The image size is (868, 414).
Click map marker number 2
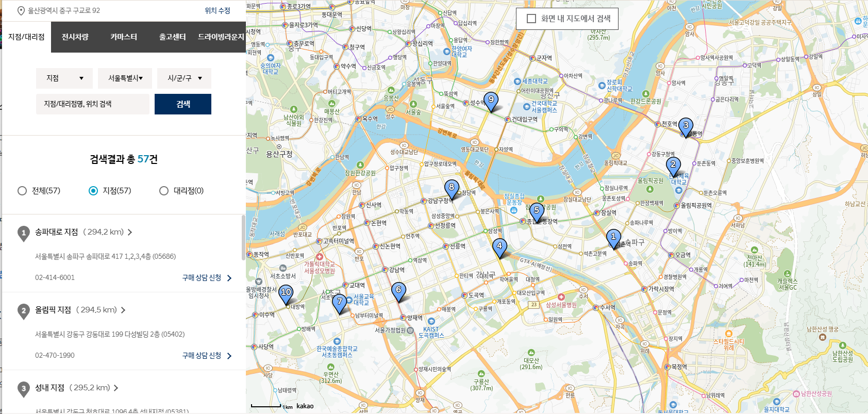click(x=673, y=167)
